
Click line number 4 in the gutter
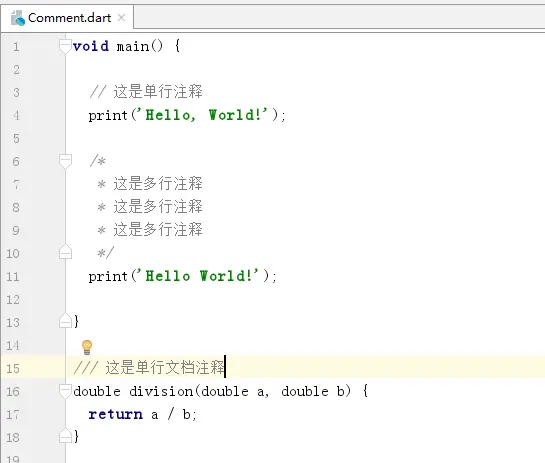coord(16,115)
